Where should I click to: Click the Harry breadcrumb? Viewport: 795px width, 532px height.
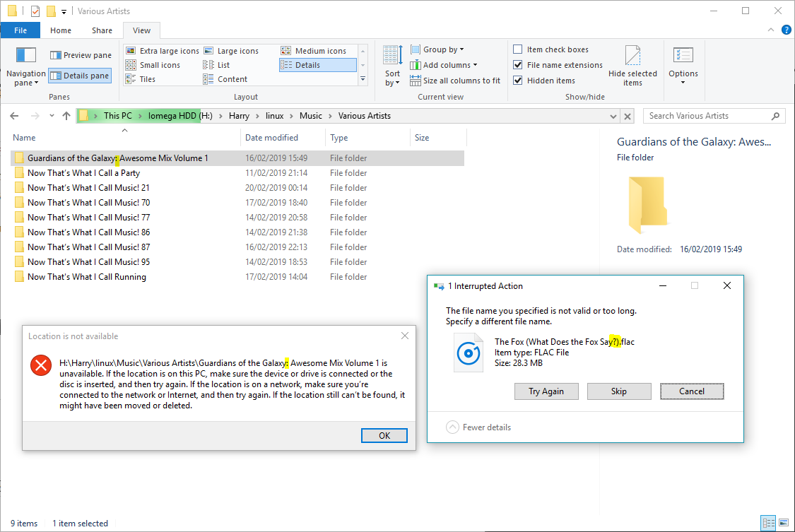coord(239,116)
